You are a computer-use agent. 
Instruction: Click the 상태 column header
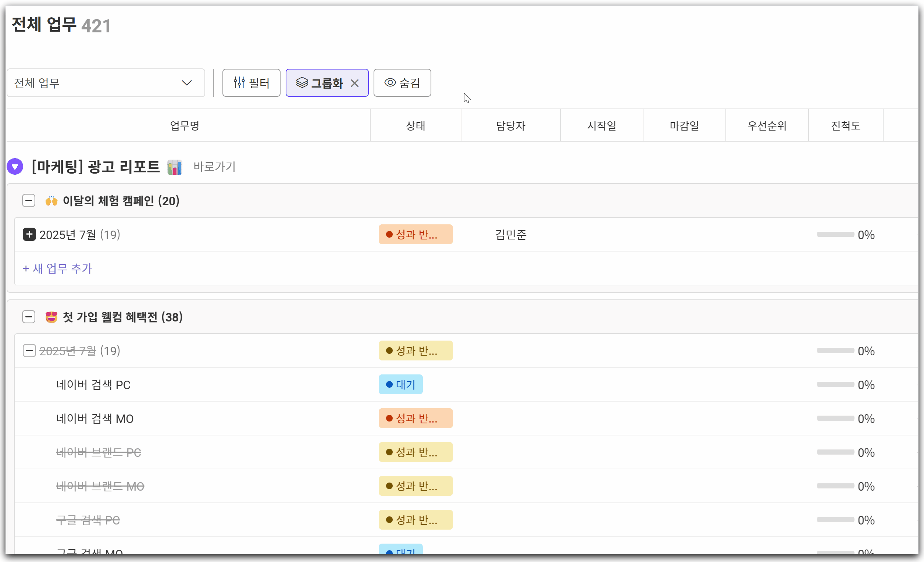pos(415,126)
